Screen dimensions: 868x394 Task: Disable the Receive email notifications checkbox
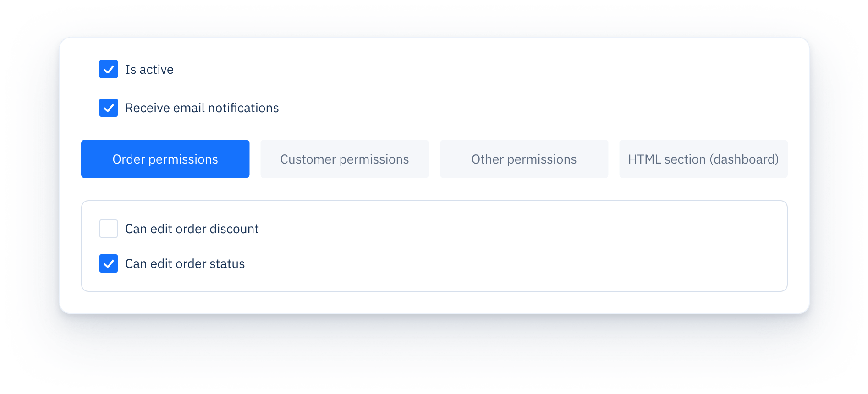[109, 108]
